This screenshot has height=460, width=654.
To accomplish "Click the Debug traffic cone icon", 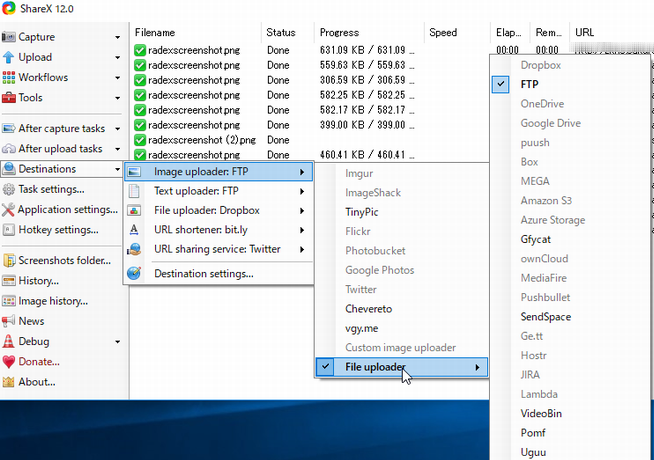I will pyautogui.click(x=9, y=341).
